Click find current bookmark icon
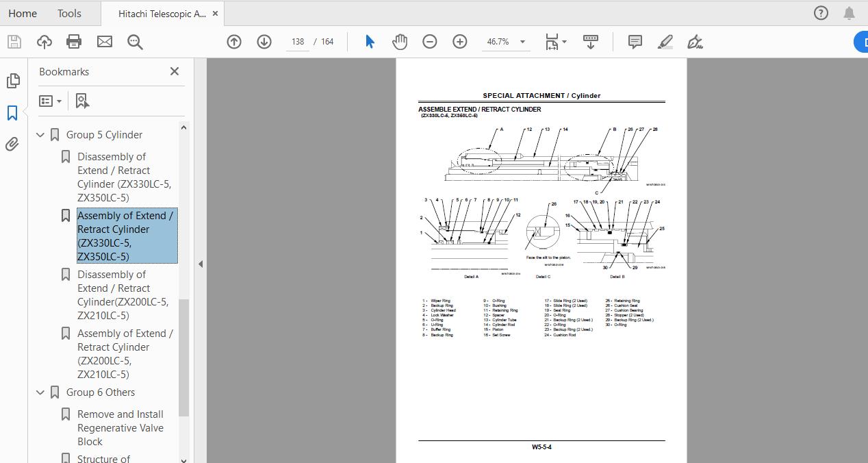The image size is (868, 463). (x=82, y=101)
